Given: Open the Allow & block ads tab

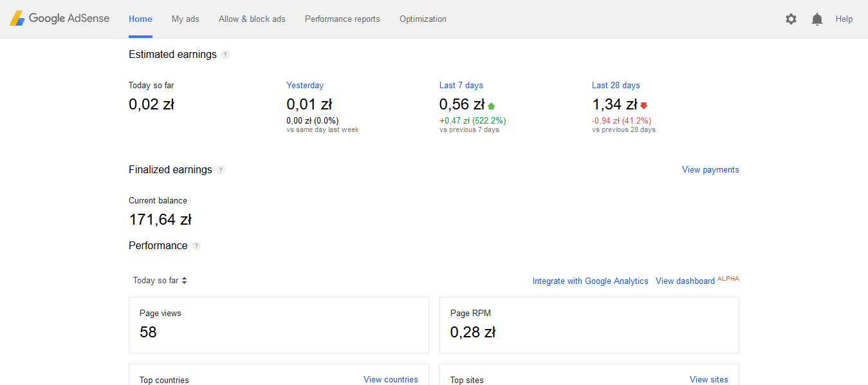Looking at the screenshot, I should [252, 19].
